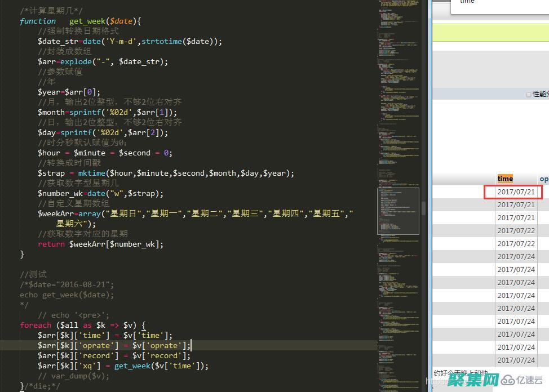Place cursor at end of 'oprate' assignment line
The width and height of the screenshot is (549, 392).
coord(192,345)
